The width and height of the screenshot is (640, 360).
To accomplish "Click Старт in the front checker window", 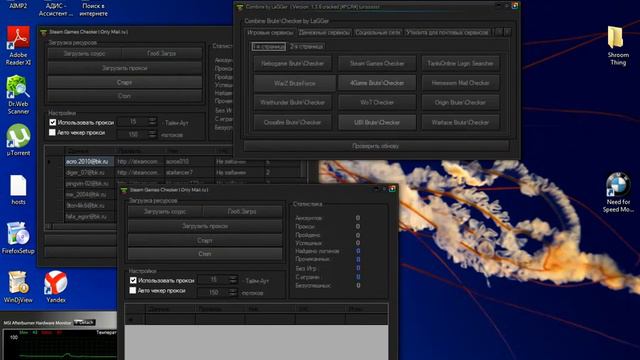I will coord(205,240).
